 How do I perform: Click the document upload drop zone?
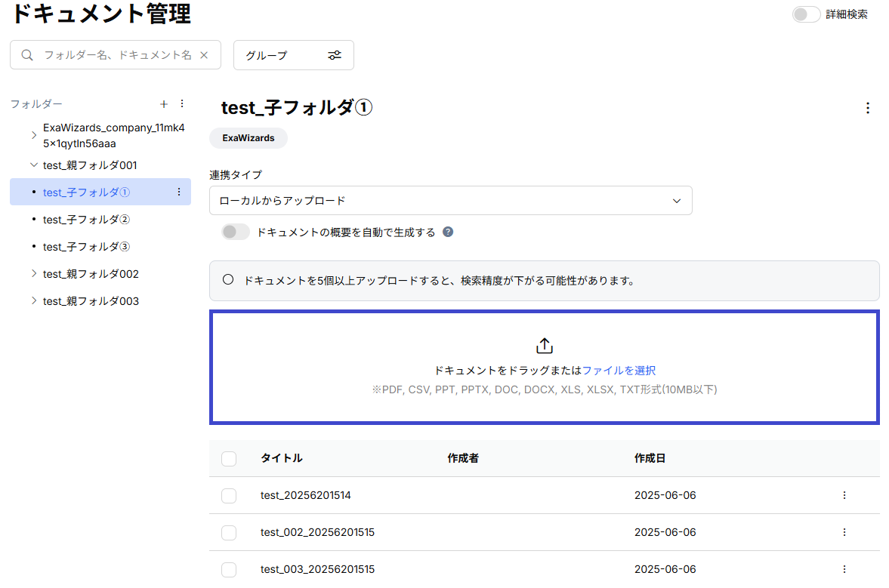tap(545, 367)
